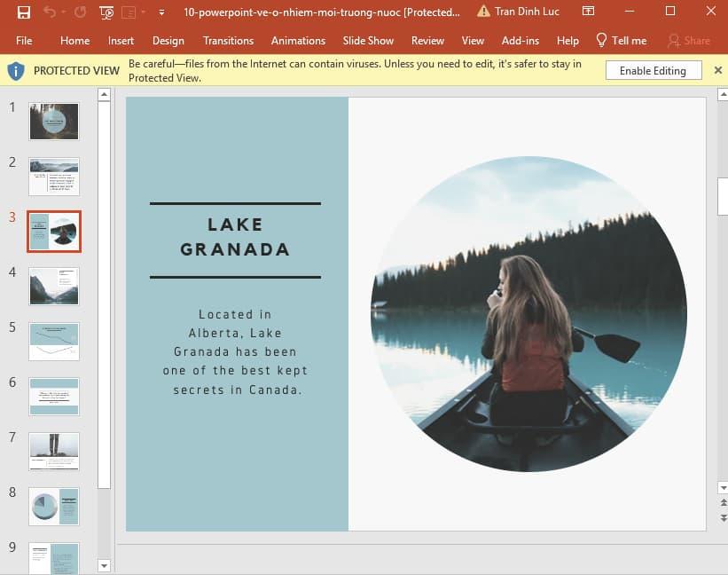This screenshot has width=728, height=575.
Task: Select slide 5 thumbnail in the panel
Action: [53, 341]
